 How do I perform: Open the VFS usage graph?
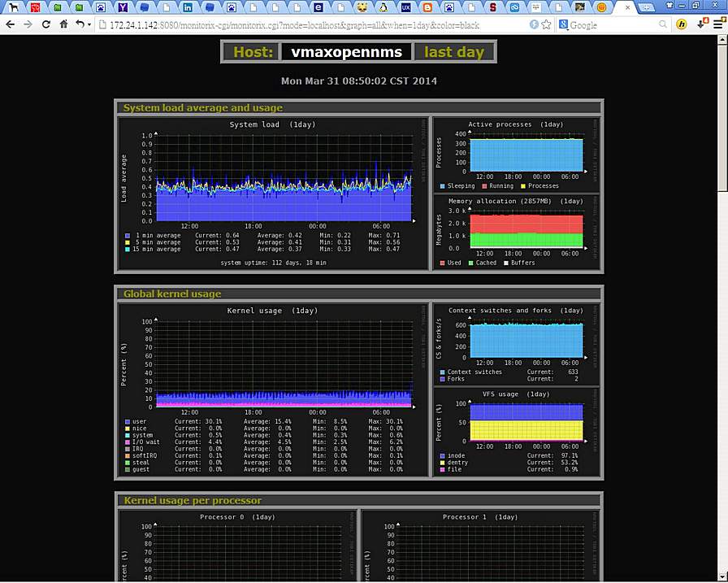(x=516, y=432)
